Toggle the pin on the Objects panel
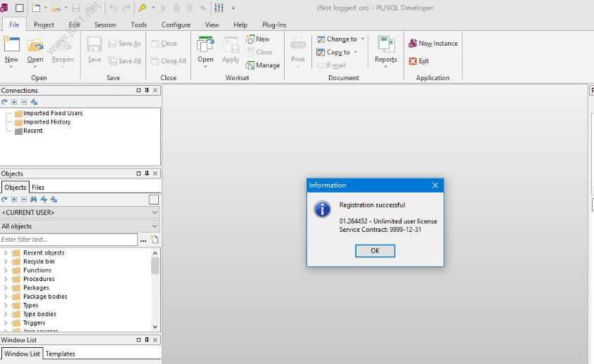Viewport: 594px width, 364px height. [147, 174]
